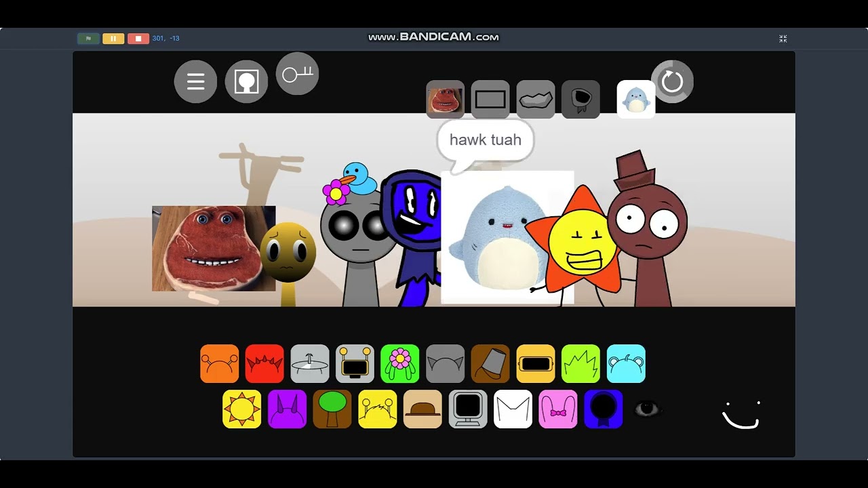
Task: Pause the project with yellow pause button
Action: click(113, 39)
